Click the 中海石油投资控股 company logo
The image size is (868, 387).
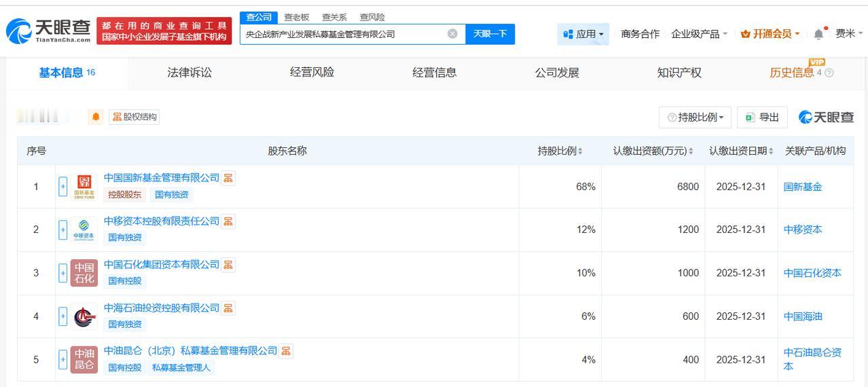(84, 316)
